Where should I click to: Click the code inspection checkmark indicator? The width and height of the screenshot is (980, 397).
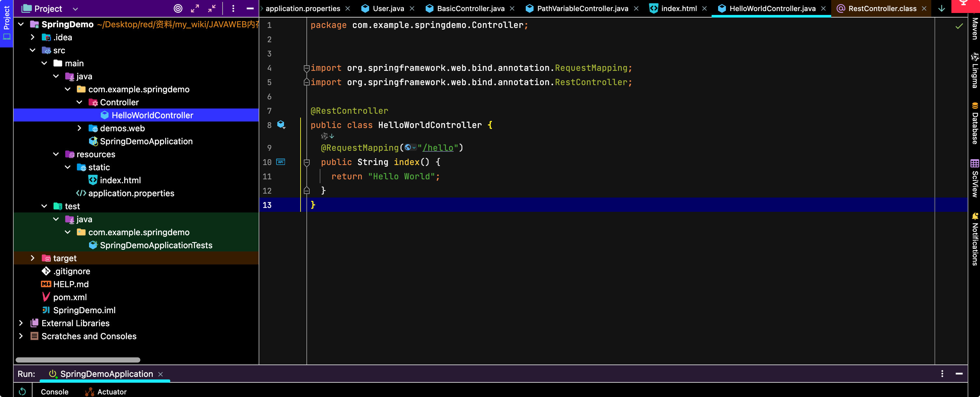pos(959,26)
